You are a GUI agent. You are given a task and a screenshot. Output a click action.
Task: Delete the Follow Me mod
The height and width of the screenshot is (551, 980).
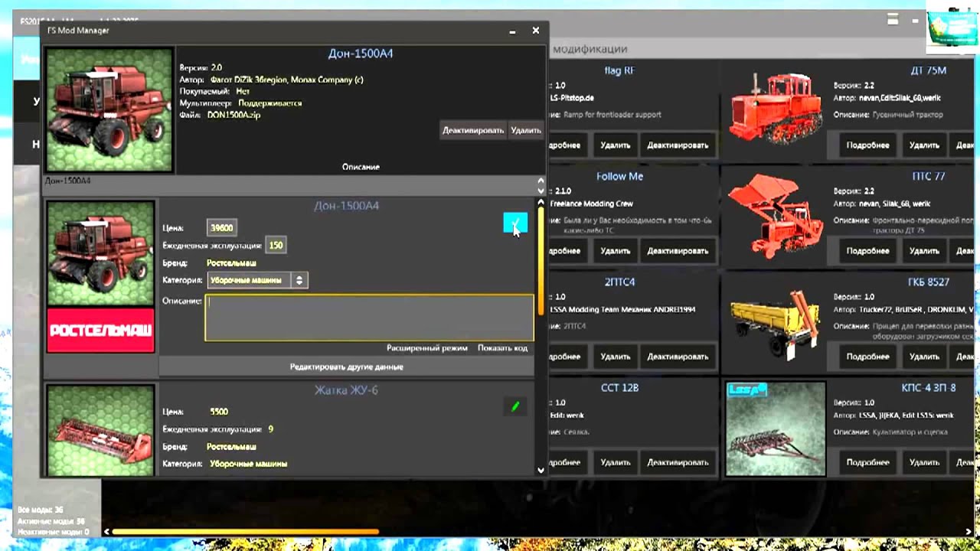click(x=616, y=251)
